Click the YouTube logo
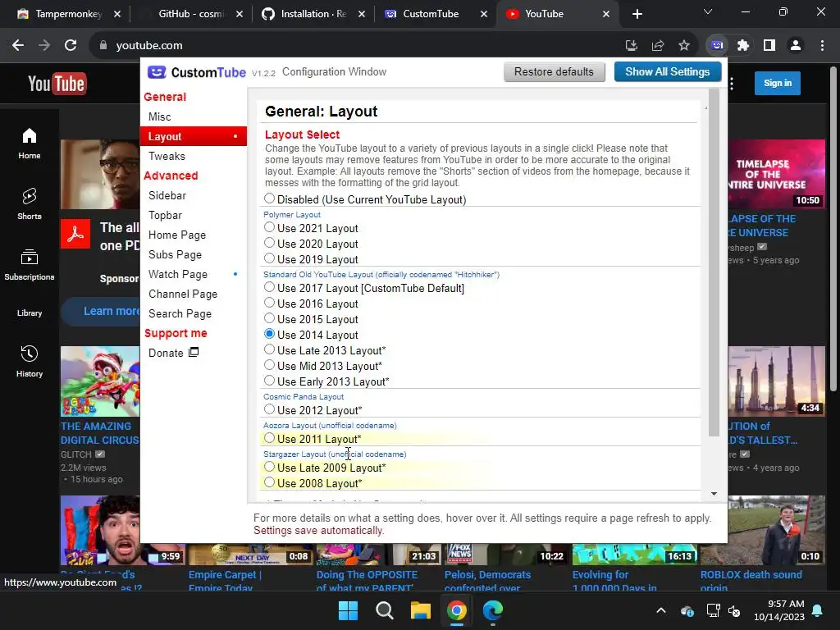The width and height of the screenshot is (840, 630). (x=57, y=84)
